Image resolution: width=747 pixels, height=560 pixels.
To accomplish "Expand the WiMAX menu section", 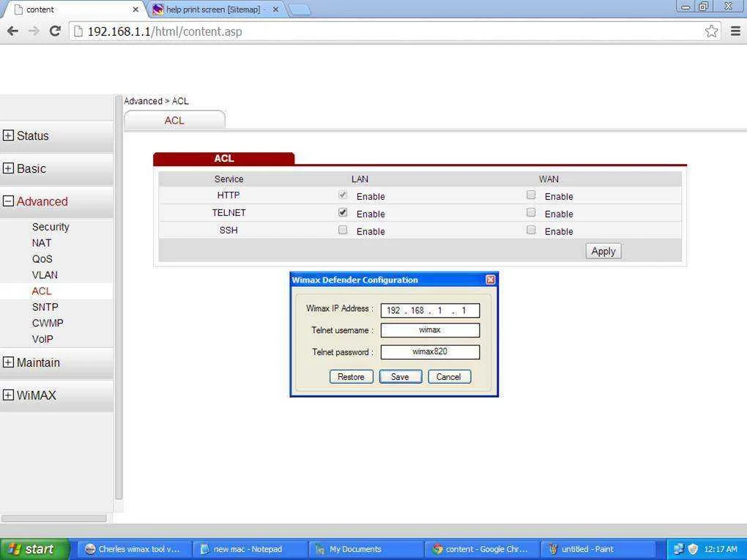I will pos(8,395).
